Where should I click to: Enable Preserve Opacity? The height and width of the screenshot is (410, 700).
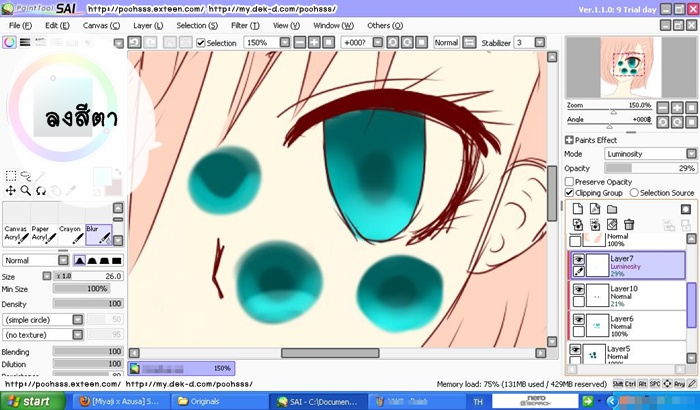click(569, 182)
